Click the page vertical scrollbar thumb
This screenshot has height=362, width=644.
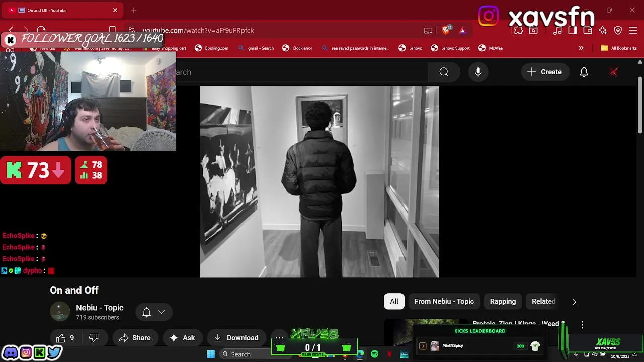pyautogui.click(x=640, y=105)
